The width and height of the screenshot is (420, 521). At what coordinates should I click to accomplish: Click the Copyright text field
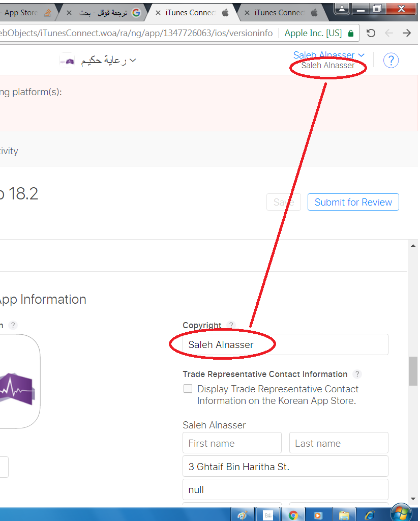click(285, 344)
